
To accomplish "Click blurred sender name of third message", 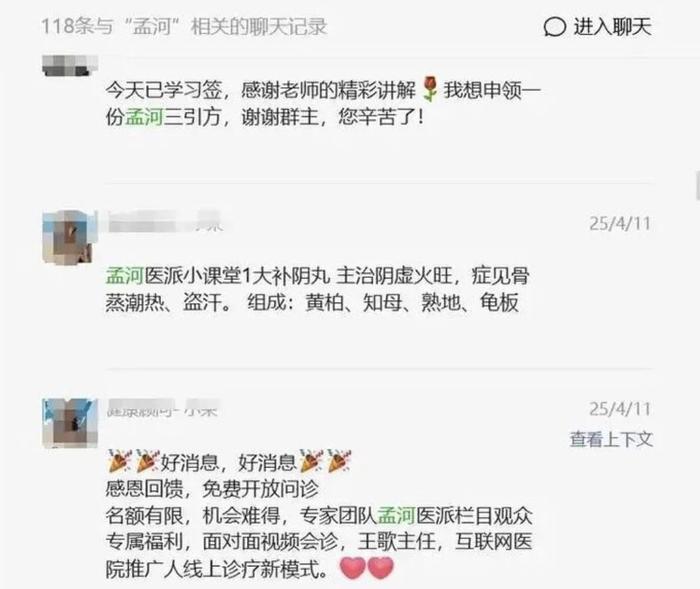I will [x=162, y=408].
